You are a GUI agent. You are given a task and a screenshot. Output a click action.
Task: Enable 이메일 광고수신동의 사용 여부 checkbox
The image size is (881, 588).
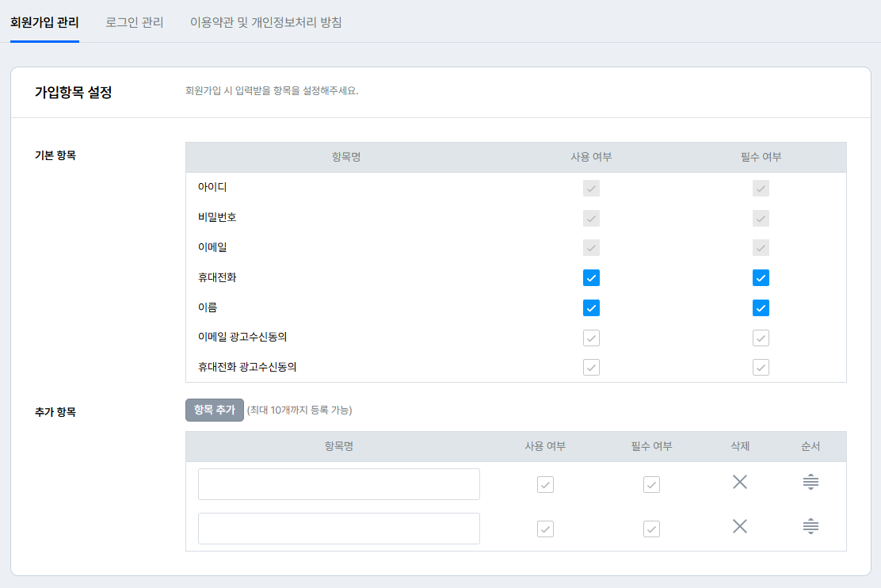click(591, 338)
